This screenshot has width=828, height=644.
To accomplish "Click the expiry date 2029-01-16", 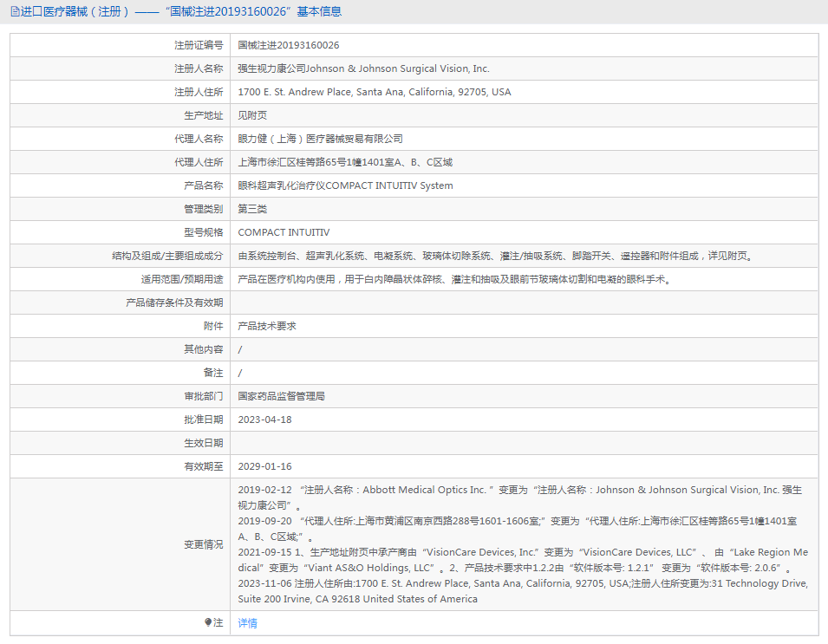I will click(264, 466).
